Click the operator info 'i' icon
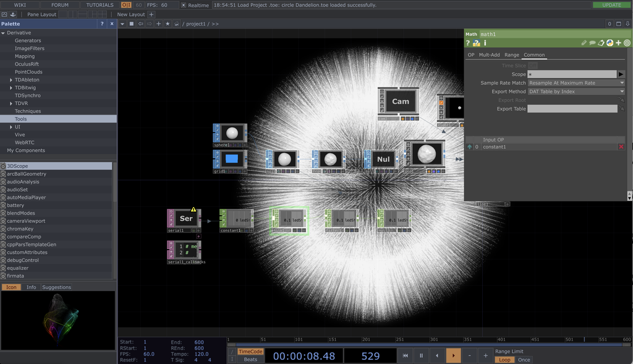 click(485, 43)
